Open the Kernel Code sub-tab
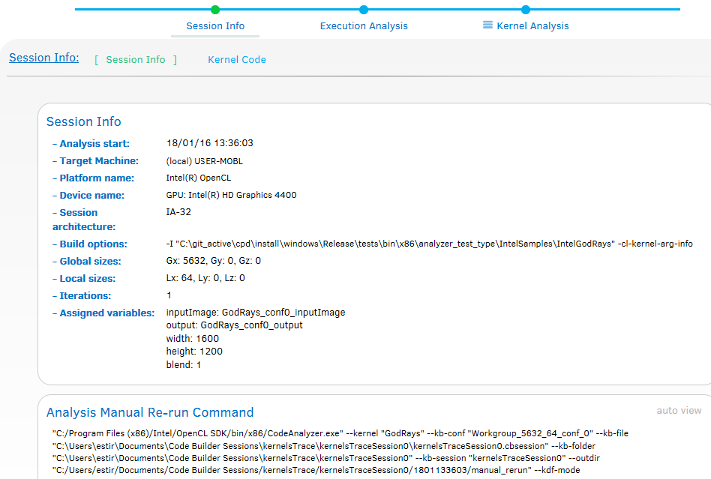 point(237,60)
